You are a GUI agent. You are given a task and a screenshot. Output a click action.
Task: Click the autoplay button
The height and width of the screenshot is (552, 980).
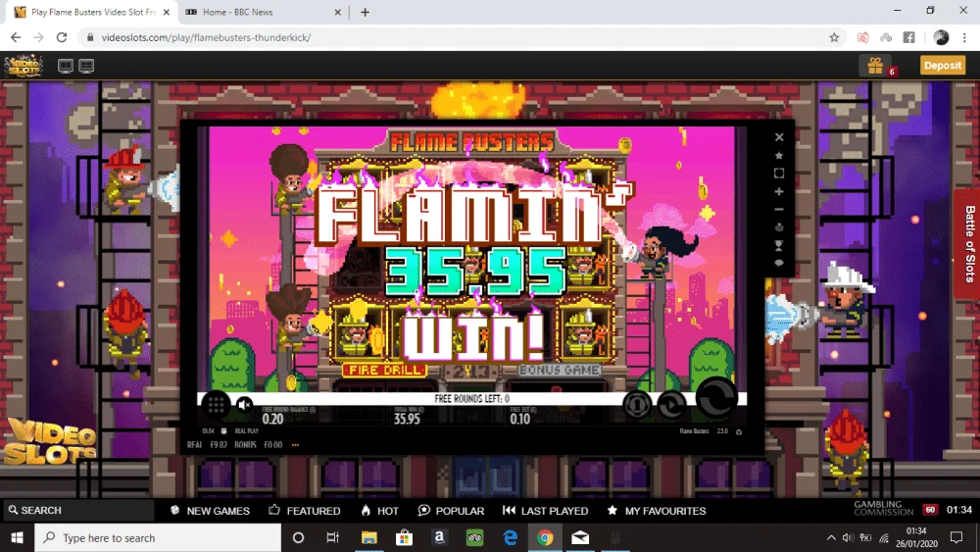coord(671,406)
